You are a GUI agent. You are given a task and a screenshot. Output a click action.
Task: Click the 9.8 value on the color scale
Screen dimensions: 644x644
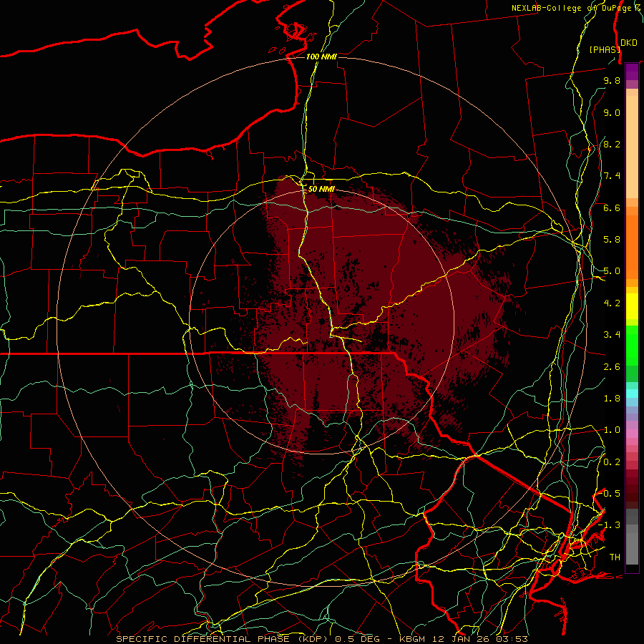click(612, 80)
